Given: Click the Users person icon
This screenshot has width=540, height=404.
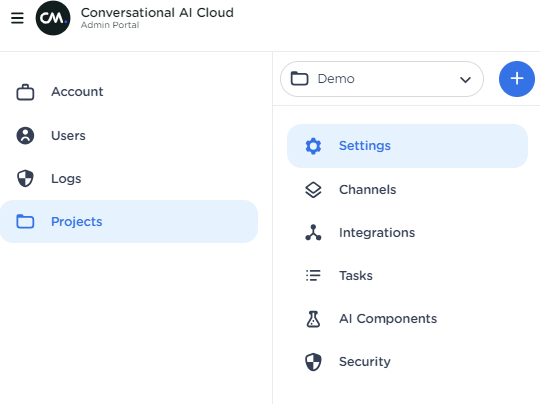Looking at the screenshot, I should (x=25, y=135).
